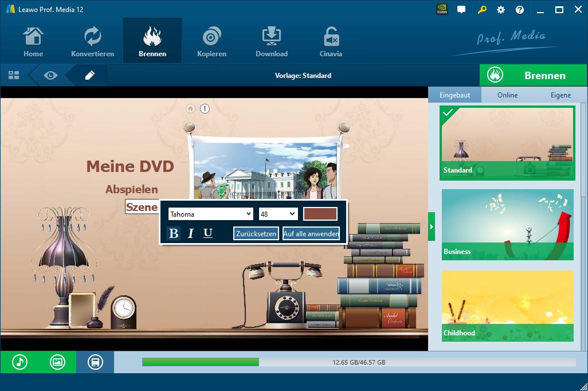
Task: Click the eye preview menu icon
Action: click(x=50, y=76)
